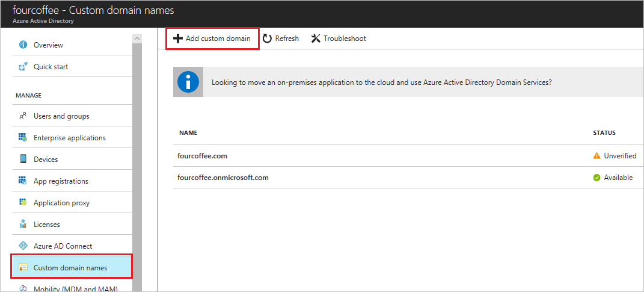Click the Custom domain names icon
This screenshot has width=644, height=292.
point(23,268)
